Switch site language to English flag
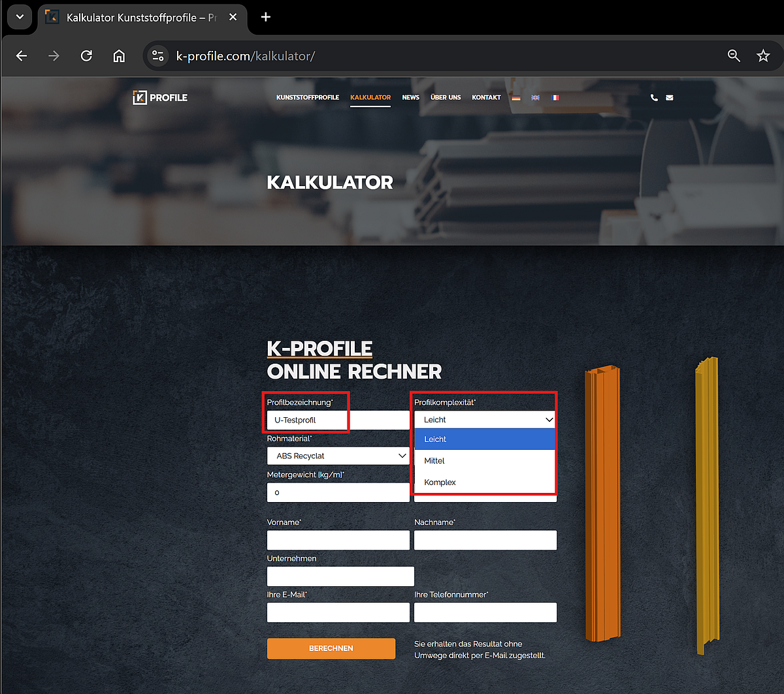The width and height of the screenshot is (784, 694). click(535, 98)
